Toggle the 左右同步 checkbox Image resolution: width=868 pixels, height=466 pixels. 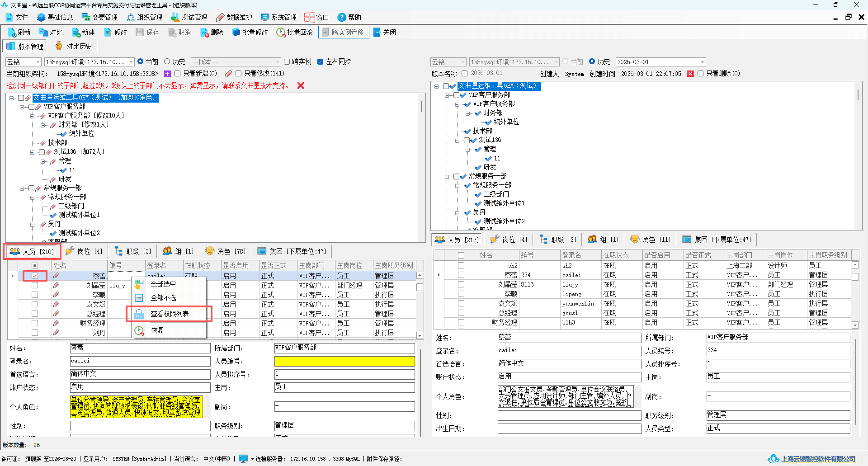pos(320,62)
